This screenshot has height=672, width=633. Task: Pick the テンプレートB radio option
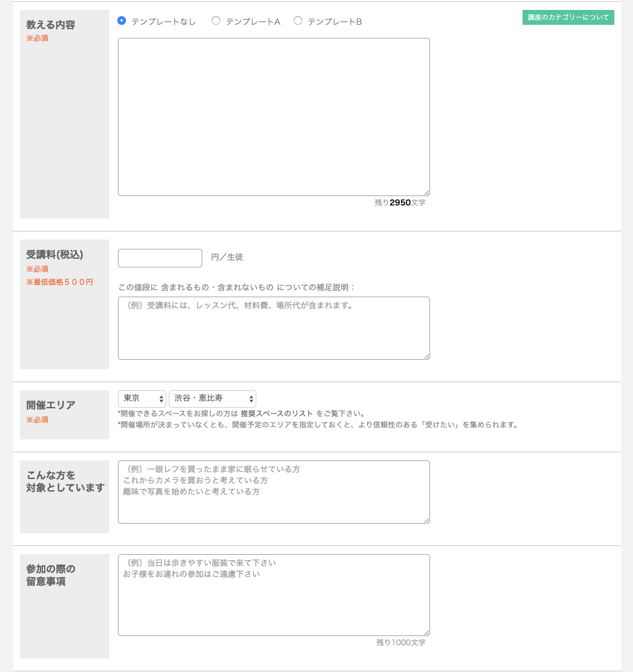298,20
